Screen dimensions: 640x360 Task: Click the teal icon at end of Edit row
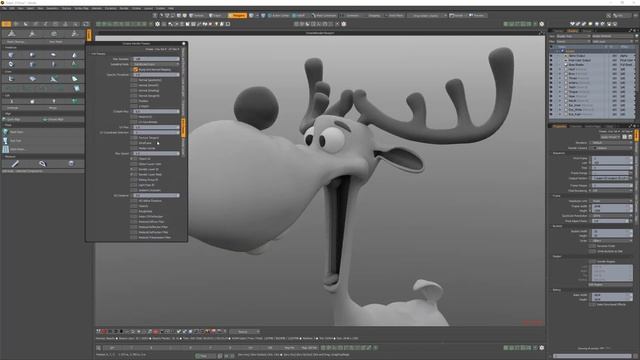pos(75,101)
